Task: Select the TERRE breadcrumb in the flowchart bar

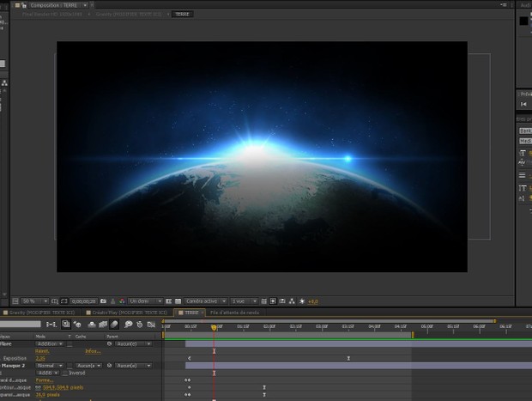Action: pos(182,15)
